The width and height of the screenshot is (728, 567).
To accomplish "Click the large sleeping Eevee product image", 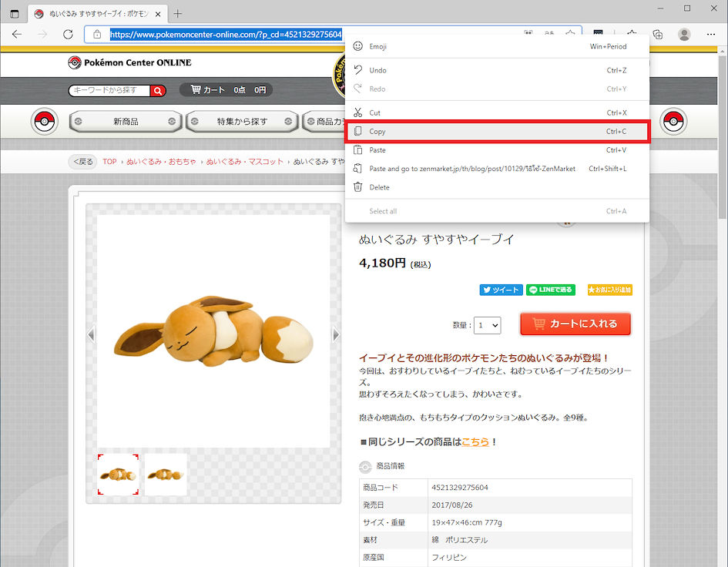I will click(213, 331).
